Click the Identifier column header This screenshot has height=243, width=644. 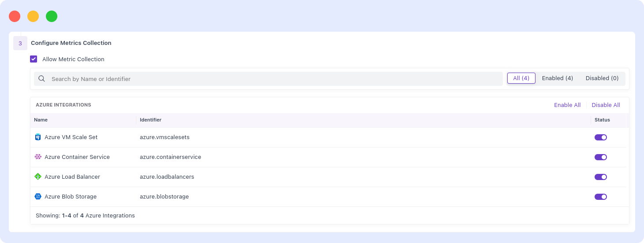[150, 120]
